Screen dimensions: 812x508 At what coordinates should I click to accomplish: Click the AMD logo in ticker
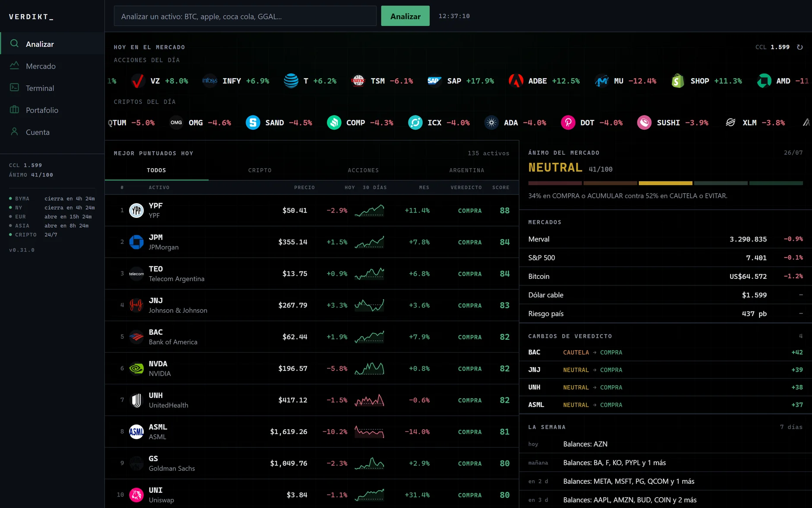click(x=764, y=81)
